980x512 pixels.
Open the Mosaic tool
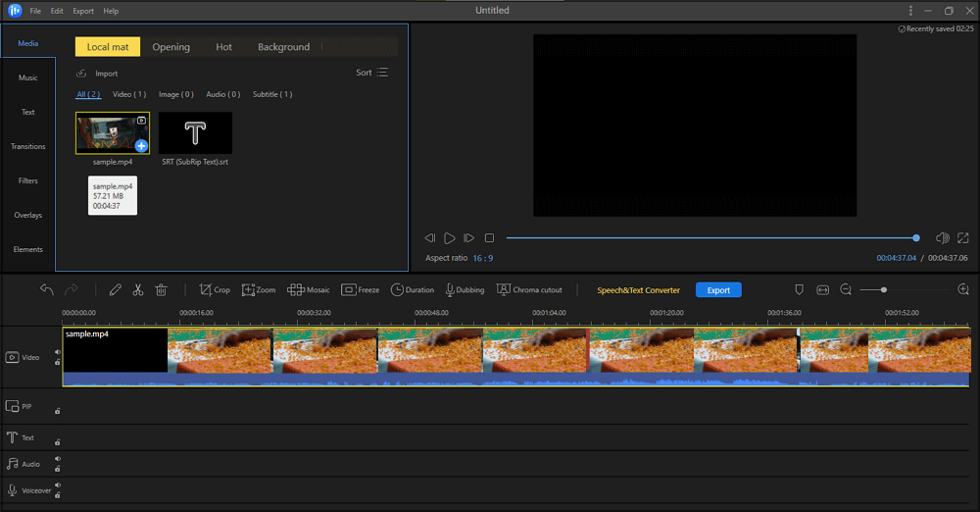click(309, 290)
